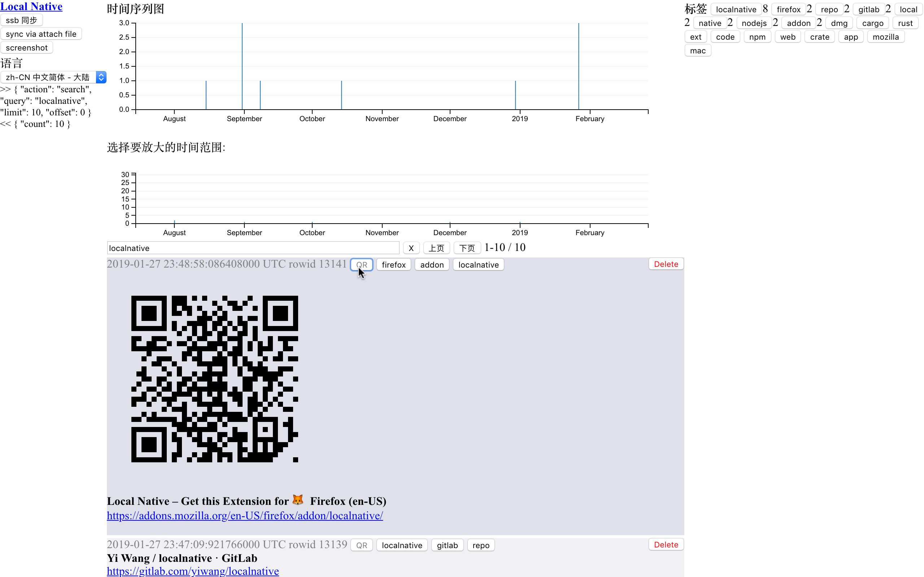
Task: Filter notes by the firefox tag
Action: tap(788, 9)
